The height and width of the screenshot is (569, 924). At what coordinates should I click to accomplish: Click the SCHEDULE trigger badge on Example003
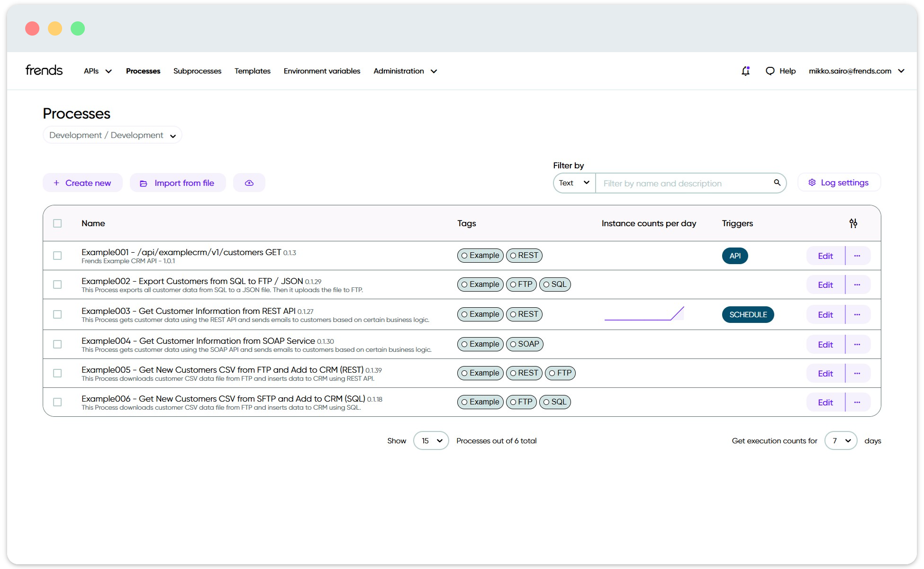748,314
